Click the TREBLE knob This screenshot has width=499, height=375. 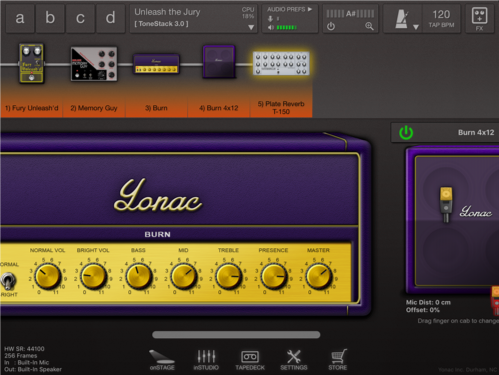[x=228, y=276]
